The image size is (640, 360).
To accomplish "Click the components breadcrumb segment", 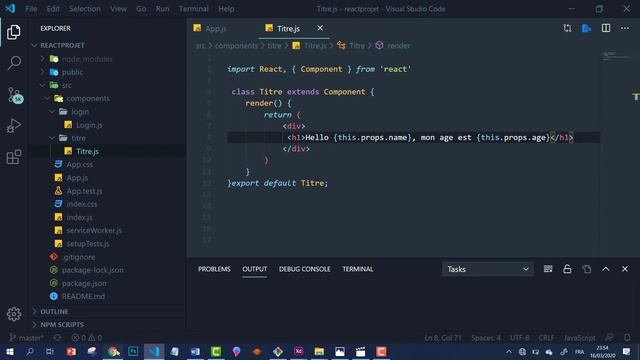I will (236, 45).
